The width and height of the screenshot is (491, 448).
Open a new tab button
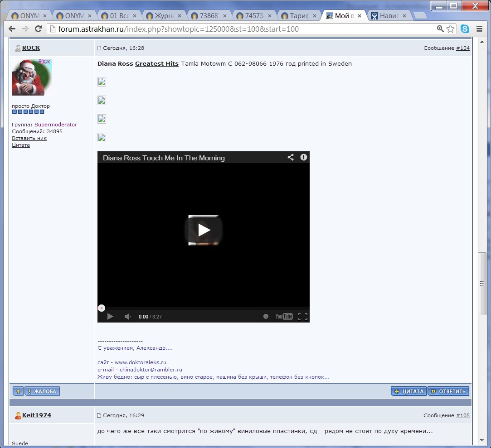420,15
